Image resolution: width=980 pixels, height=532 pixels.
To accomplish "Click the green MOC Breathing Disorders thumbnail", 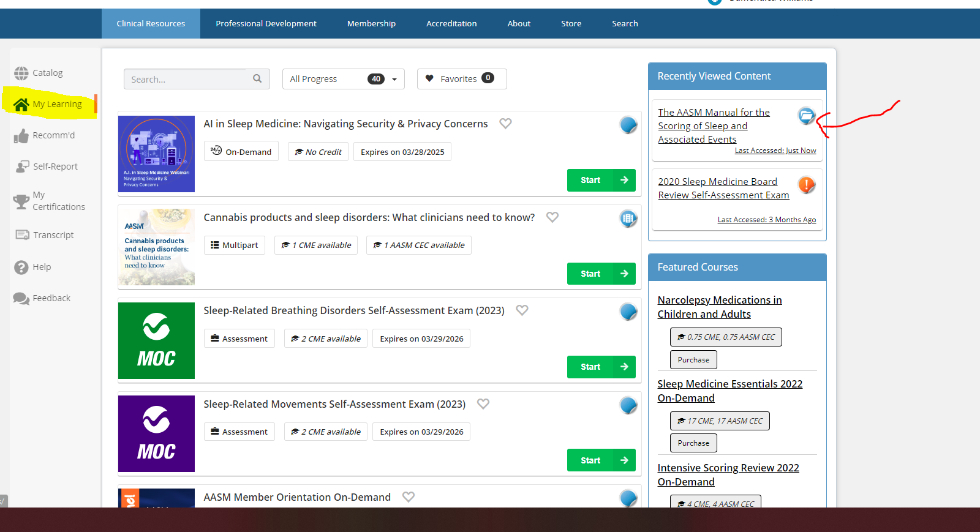I will tap(156, 340).
